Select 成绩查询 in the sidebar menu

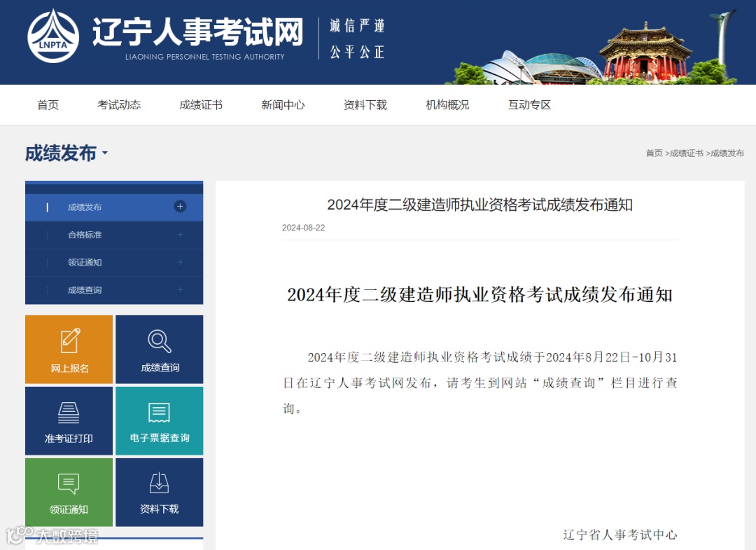114,290
